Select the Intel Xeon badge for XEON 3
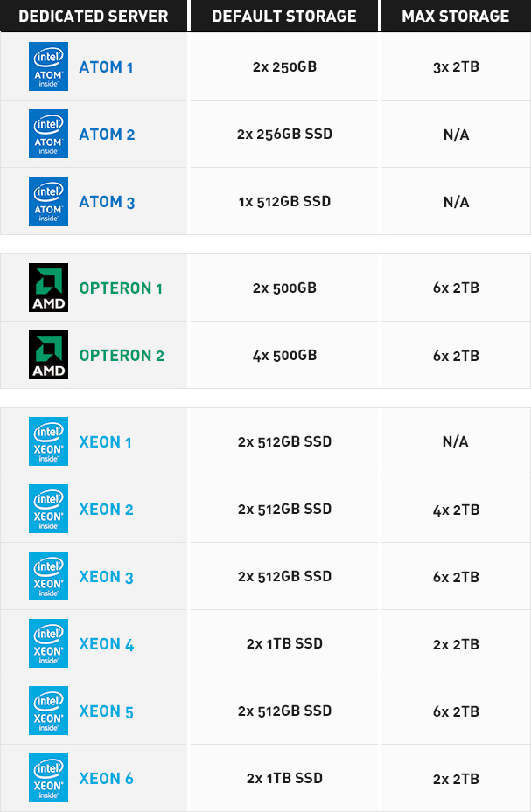This screenshot has height=812, width=531. coord(48,576)
